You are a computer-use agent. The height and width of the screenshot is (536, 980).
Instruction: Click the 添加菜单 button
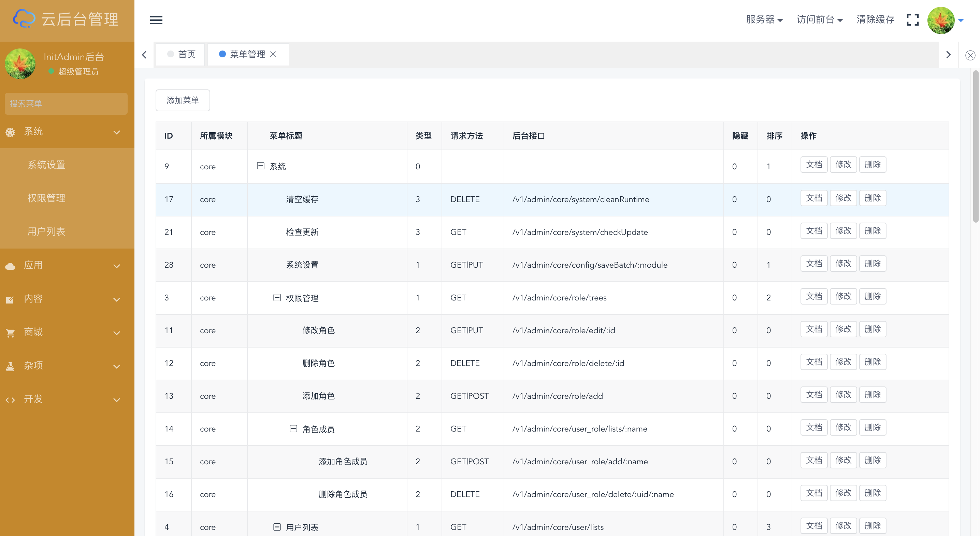[x=183, y=100]
